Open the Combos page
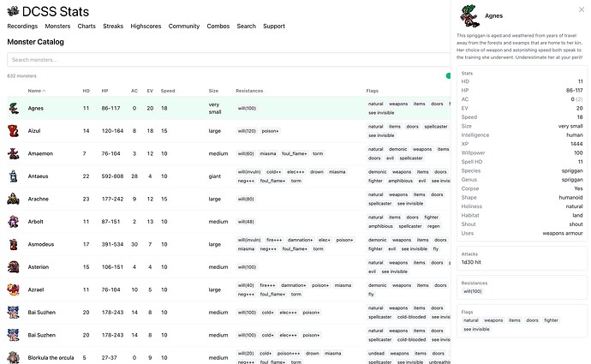This screenshot has width=591, height=364. tap(218, 26)
